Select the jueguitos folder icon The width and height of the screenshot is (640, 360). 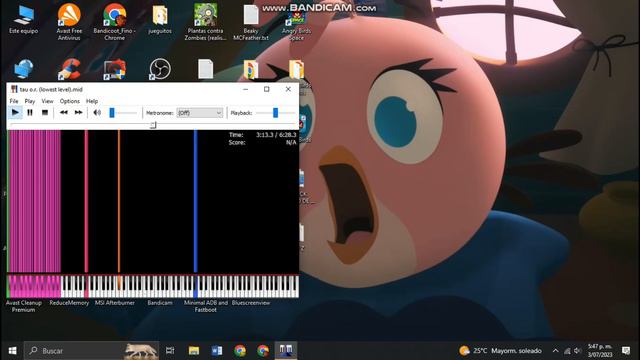pos(160,20)
